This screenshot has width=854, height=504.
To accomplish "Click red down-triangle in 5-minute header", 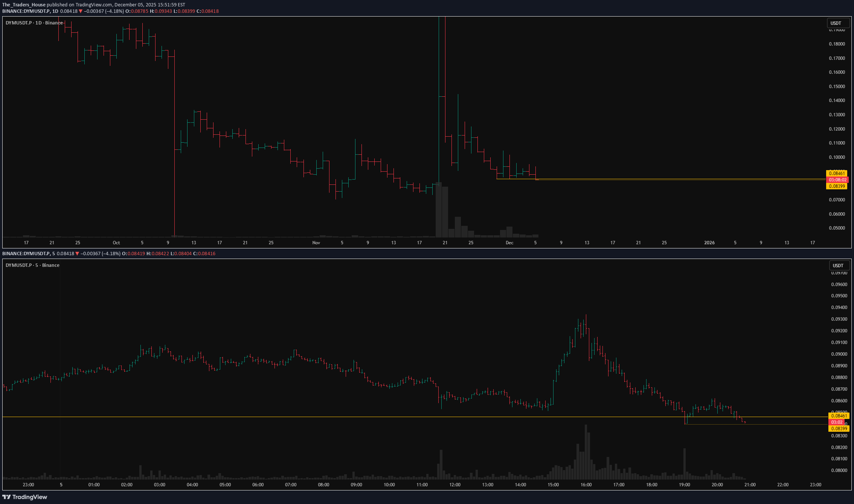I will coord(78,254).
